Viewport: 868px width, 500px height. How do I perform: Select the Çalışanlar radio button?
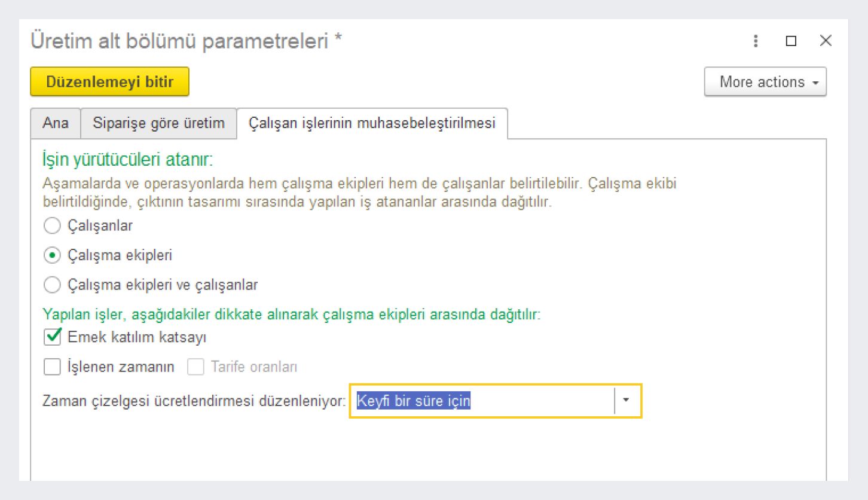(53, 226)
